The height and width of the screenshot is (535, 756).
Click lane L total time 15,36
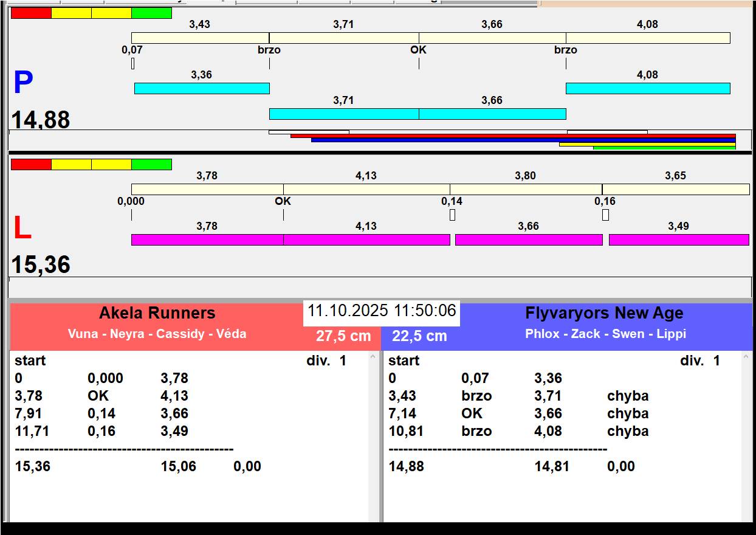[x=41, y=265]
